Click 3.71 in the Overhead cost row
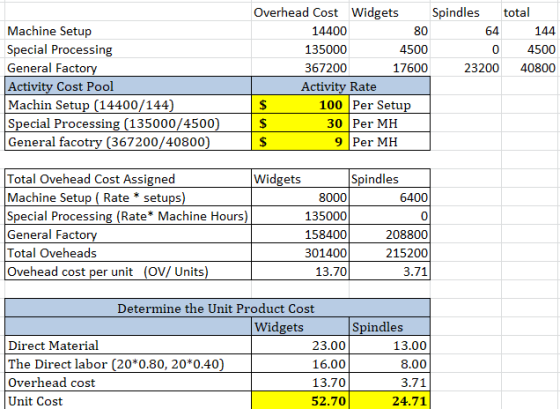The height and width of the screenshot is (409, 560). pyautogui.click(x=390, y=383)
